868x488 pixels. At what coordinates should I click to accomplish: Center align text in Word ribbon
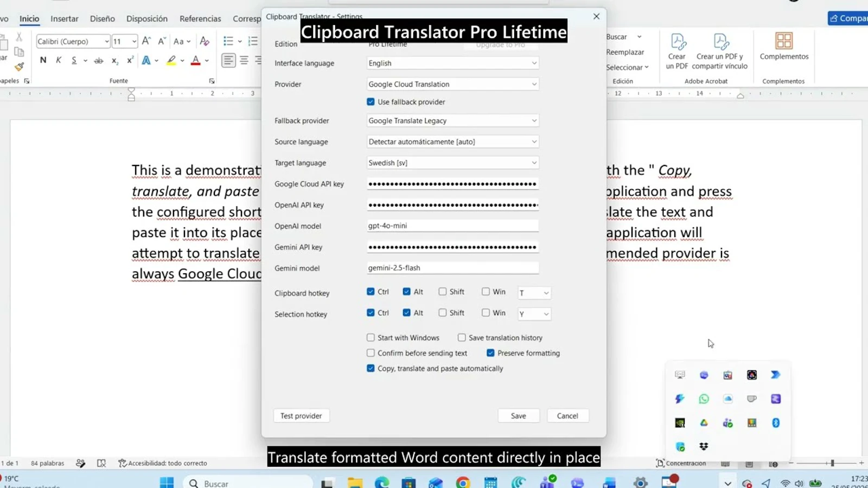tap(244, 60)
